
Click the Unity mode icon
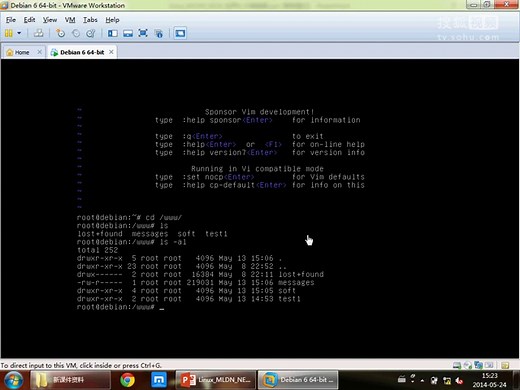click(x=159, y=33)
